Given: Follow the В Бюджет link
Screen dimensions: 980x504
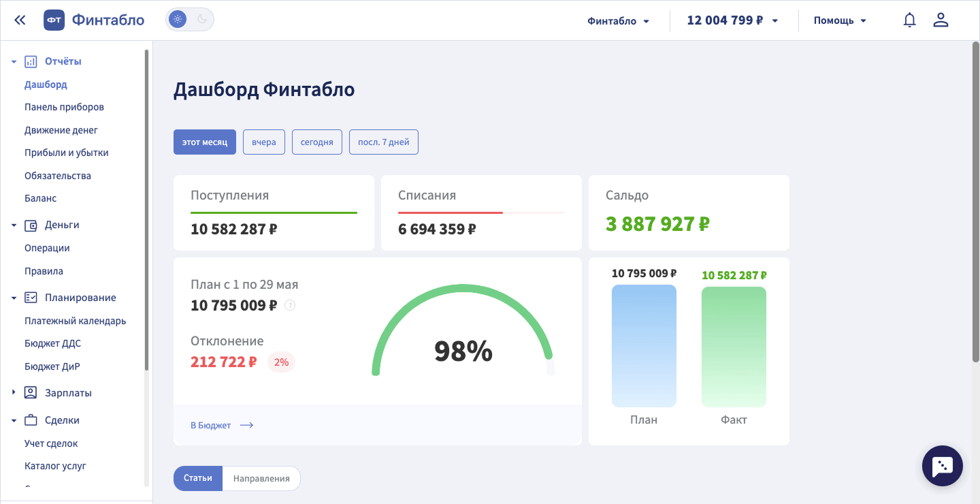Looking at the screenshot, I should coord(210,425).
